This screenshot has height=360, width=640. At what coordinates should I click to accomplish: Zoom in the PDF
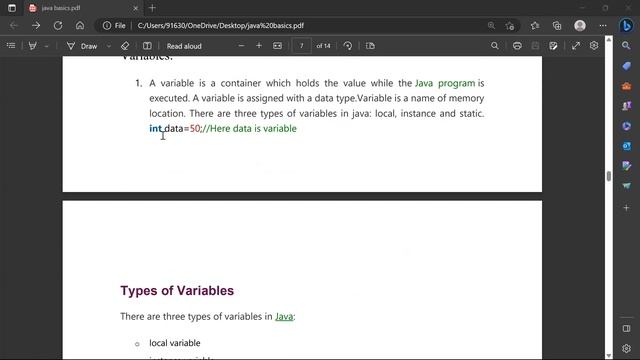[x=259, y=46]
